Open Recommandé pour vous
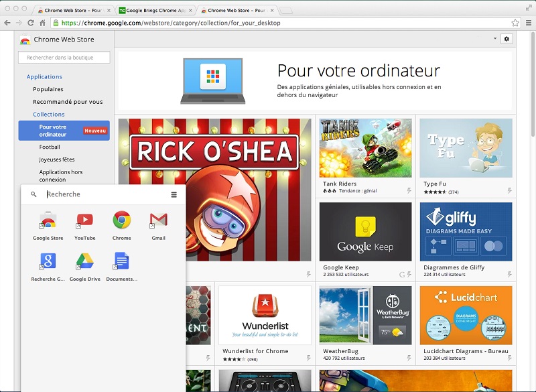 (x=68, y=102)
